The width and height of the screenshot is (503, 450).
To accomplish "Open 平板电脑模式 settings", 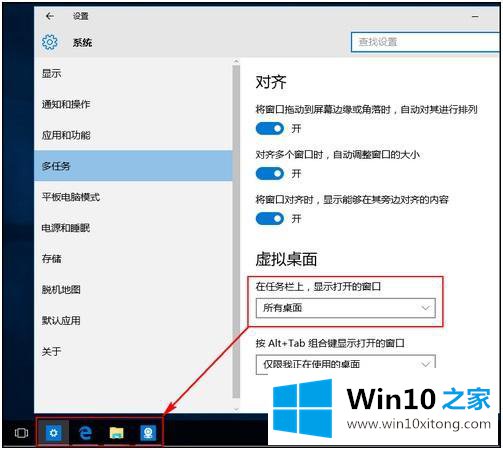I will [x=133, y=197].
